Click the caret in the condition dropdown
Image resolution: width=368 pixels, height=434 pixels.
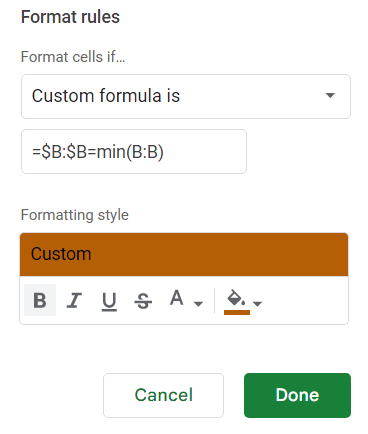tap(330, 96)
